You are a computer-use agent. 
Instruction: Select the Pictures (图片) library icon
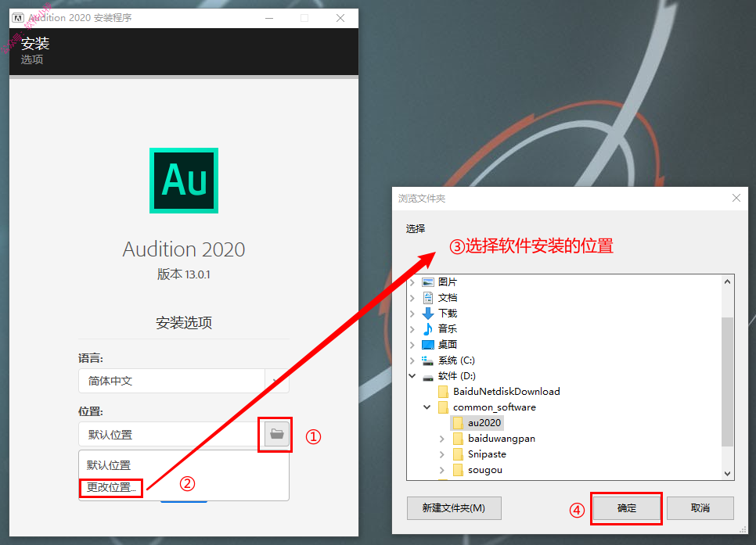(427, 282)
